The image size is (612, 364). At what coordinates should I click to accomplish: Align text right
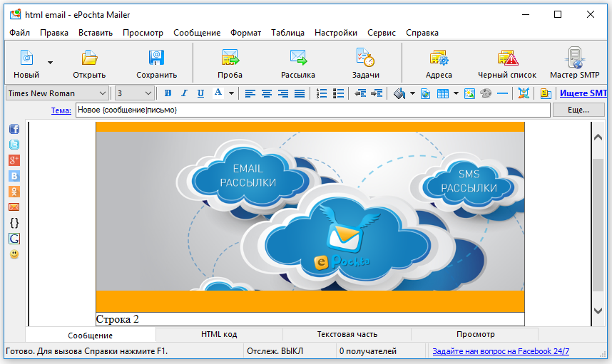click(283, 93)
